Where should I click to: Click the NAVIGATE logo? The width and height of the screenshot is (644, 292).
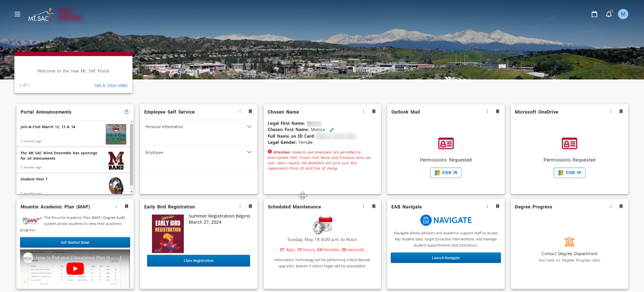tap(446, 220)
